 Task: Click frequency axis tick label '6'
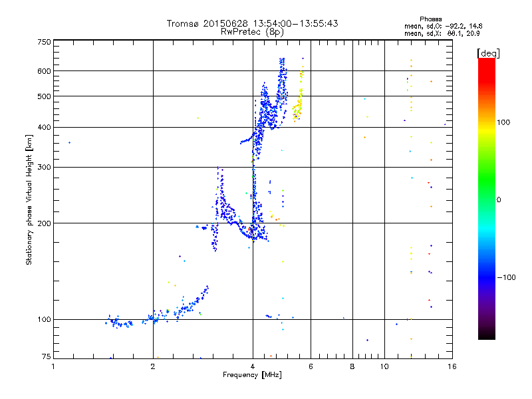click(x=311, y=366)
